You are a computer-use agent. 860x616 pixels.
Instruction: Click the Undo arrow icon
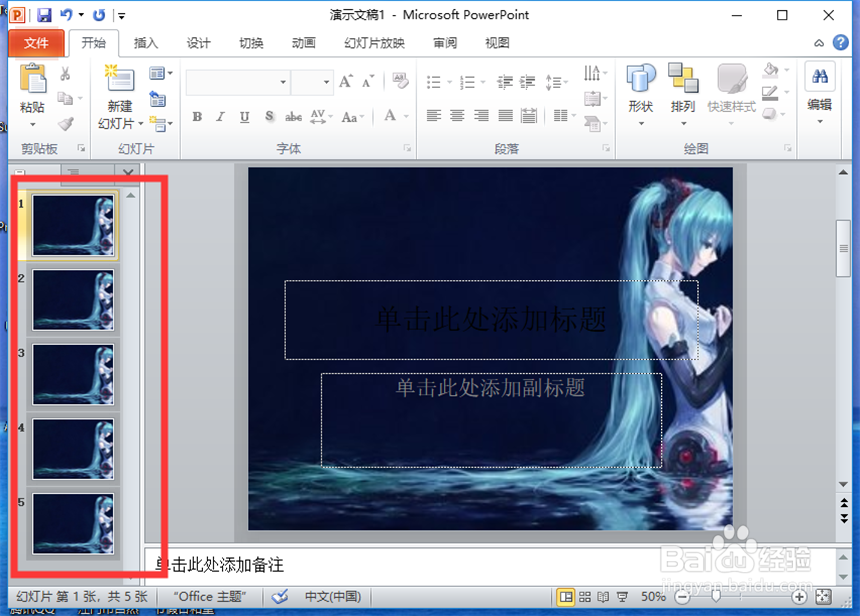pos(67,15)
